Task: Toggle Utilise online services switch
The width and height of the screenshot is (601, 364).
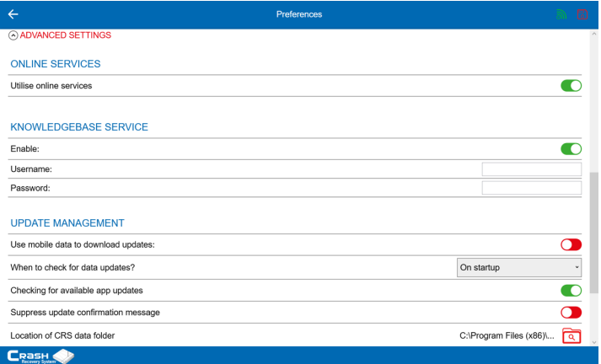Action: pos(571,86)
